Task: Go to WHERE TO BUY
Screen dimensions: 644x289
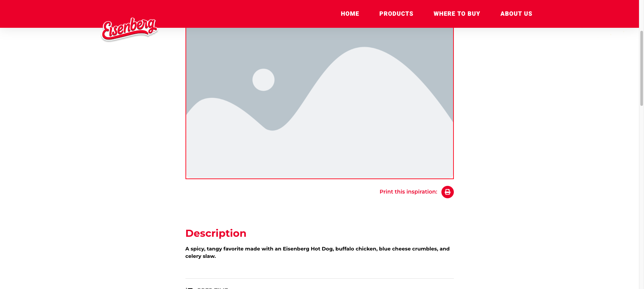Action: point(457,14)
